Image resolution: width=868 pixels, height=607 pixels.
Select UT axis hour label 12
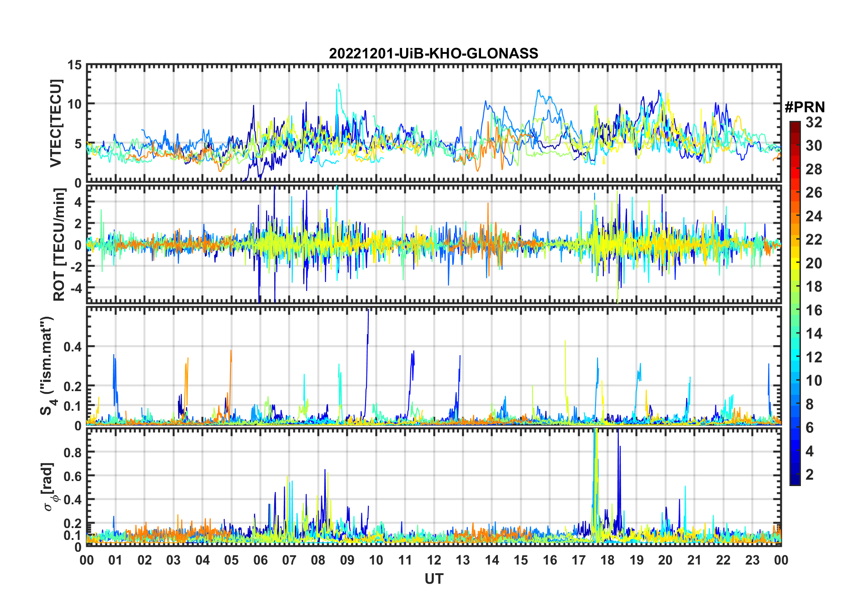434,560
